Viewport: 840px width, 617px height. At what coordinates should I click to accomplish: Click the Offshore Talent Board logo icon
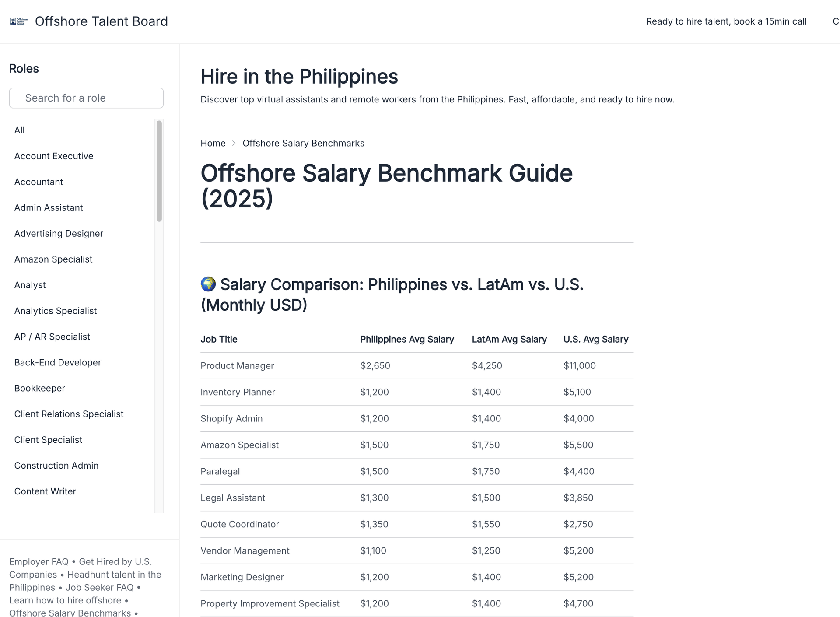18,21
